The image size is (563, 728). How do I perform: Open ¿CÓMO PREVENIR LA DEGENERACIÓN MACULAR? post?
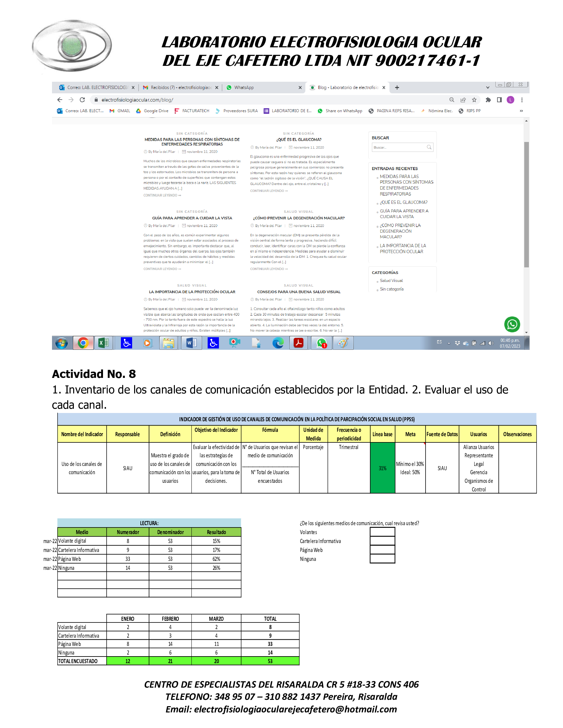tap(298, 218)
